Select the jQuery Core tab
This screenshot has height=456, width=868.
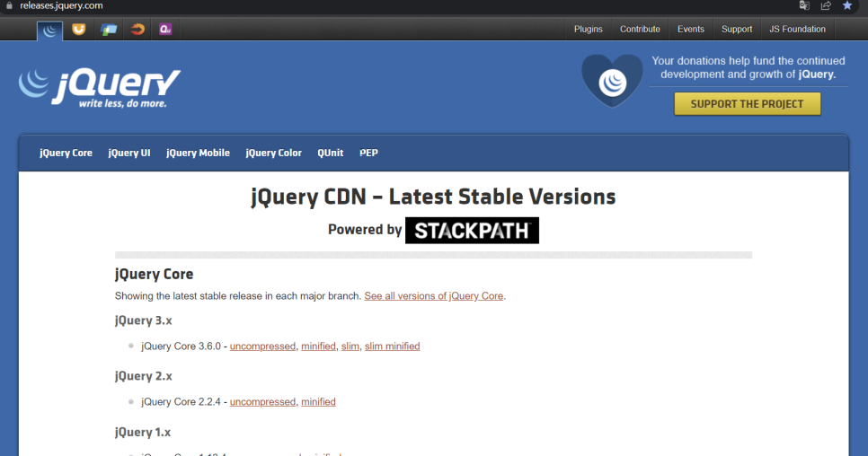point(66,153)
